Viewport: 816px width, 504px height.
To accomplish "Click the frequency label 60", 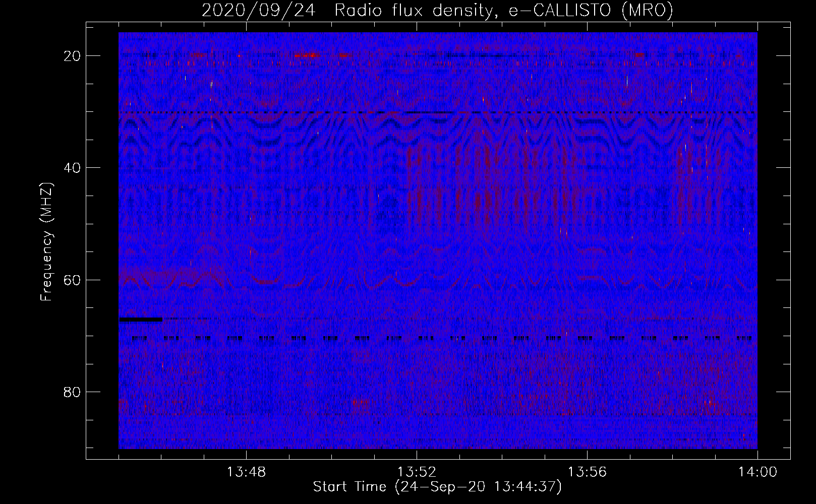I will click(x=73, y=279).
